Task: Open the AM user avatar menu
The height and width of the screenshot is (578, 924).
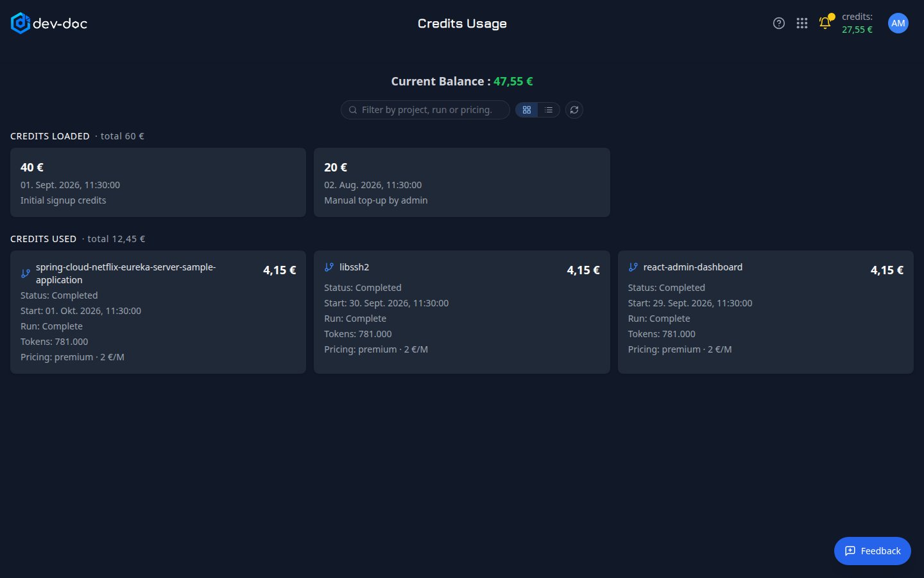Action: click(x=898, y=23)
